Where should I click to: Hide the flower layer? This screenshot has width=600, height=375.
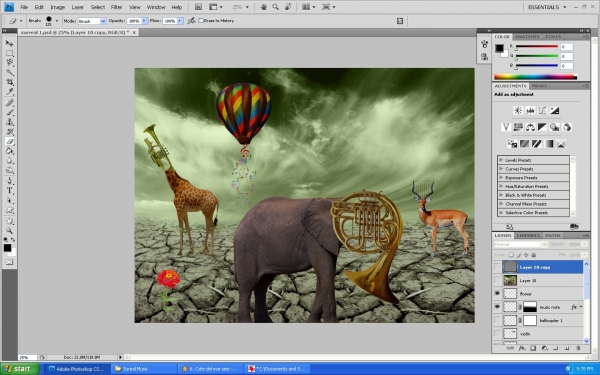497,293
